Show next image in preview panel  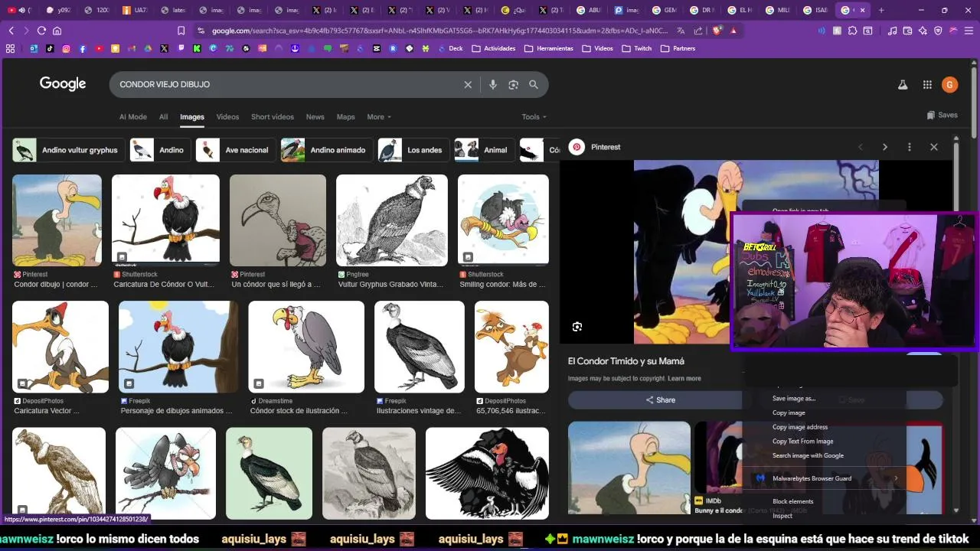tap(885, 147)
